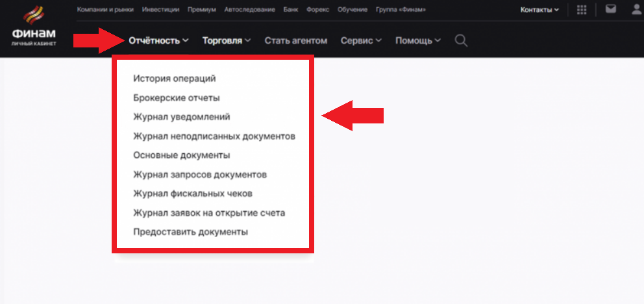Open Журнал неподписанных документов
Image resolution: width=644 pixels, height=304 pixels.
(214, 136)
